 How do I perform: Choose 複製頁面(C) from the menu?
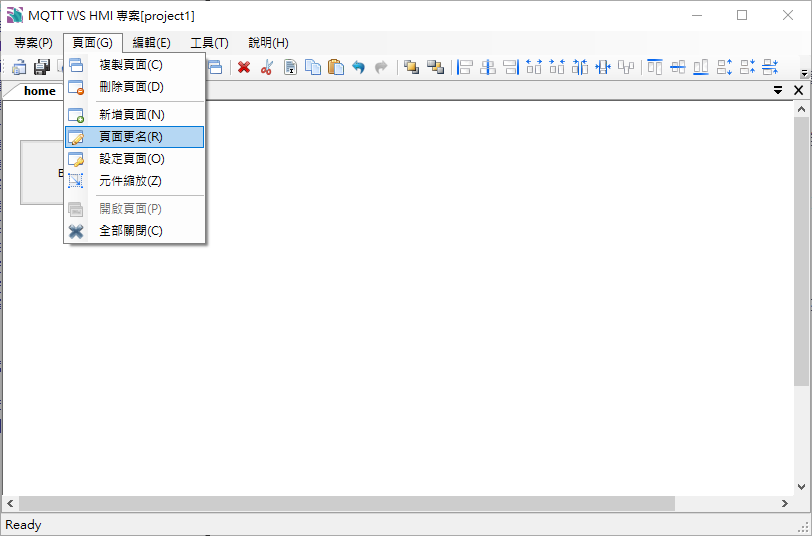(x=135, y=65)
